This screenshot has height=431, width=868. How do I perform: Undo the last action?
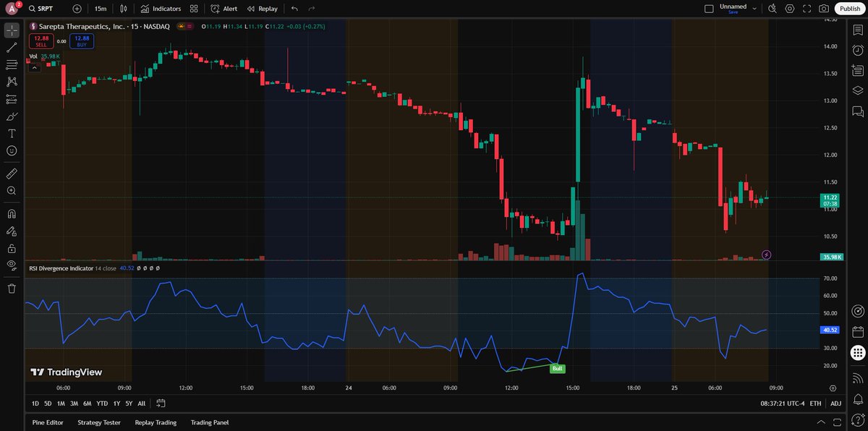coord(294,9)
